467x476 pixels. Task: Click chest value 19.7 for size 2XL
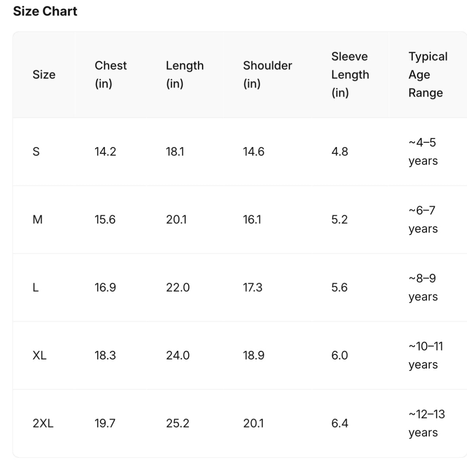click(x=105, y=423)
